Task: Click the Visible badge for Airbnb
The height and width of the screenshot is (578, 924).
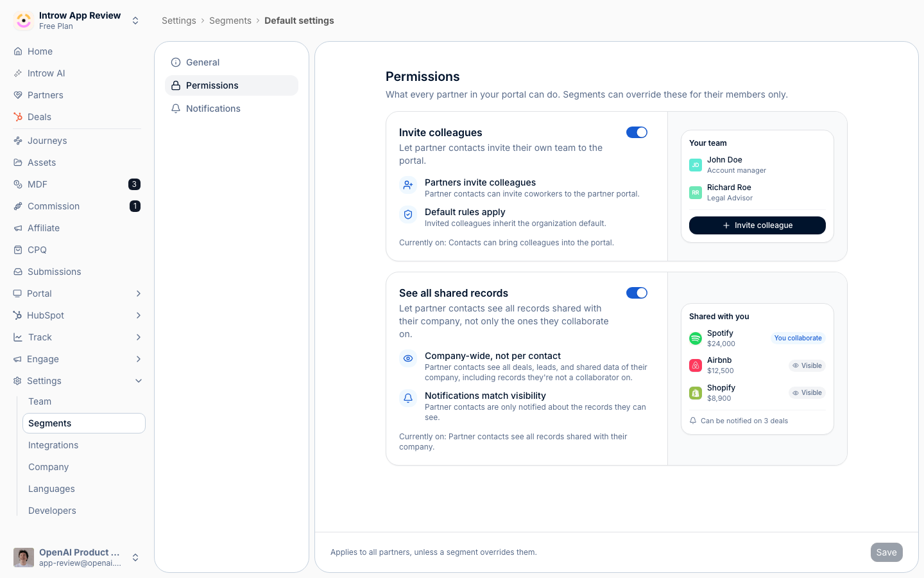Action: coord(807,365)
